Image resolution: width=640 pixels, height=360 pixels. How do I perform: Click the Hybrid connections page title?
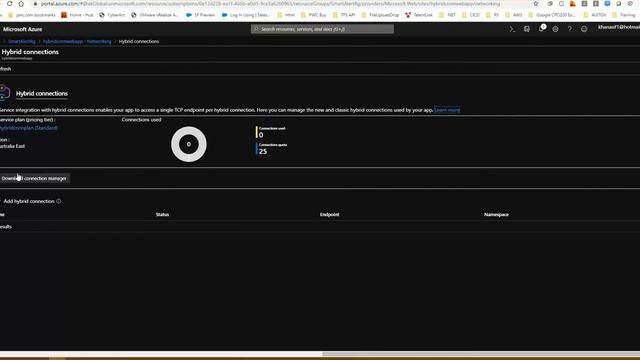(x=30, y=52)
